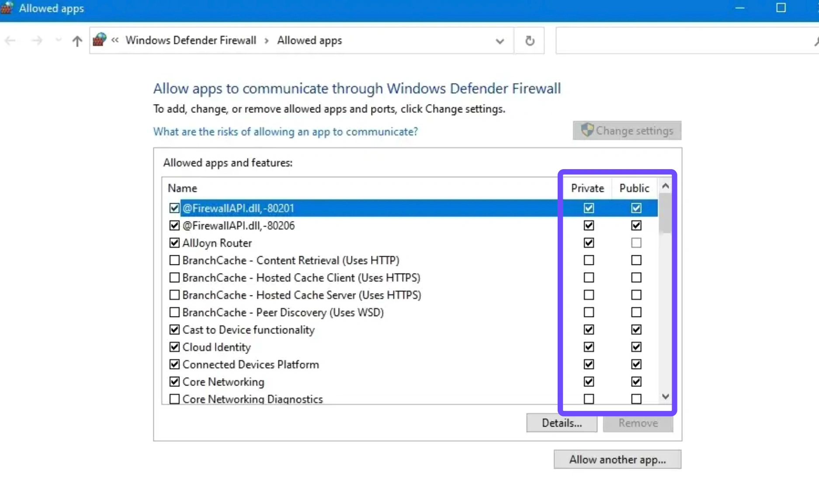The image size is (819, 504).
Task: Minimize the Allowed apps window
Action: (x=740, y=8)
